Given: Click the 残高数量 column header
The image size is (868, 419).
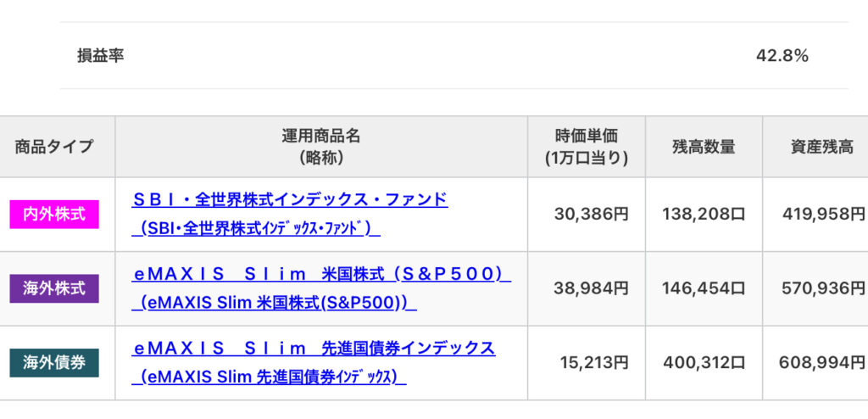Looking at the screenshot, I should click(704, 147).
